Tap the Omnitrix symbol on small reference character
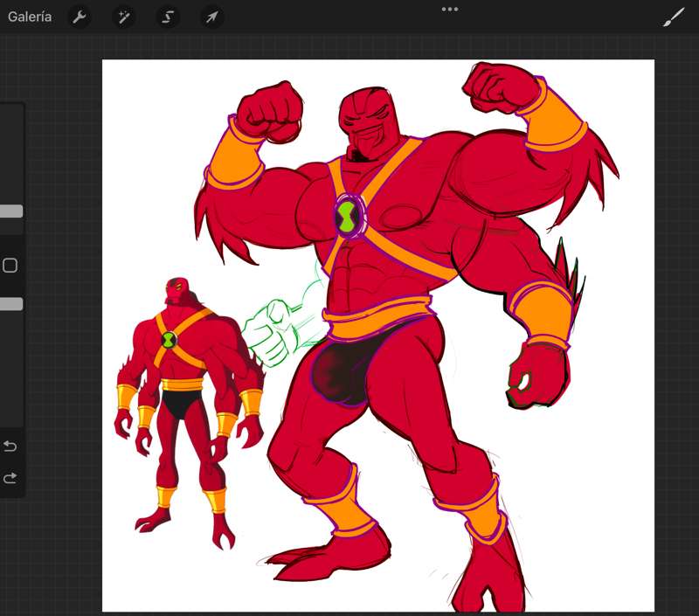Viewport: 699px width, 616px height. [168, 339]
